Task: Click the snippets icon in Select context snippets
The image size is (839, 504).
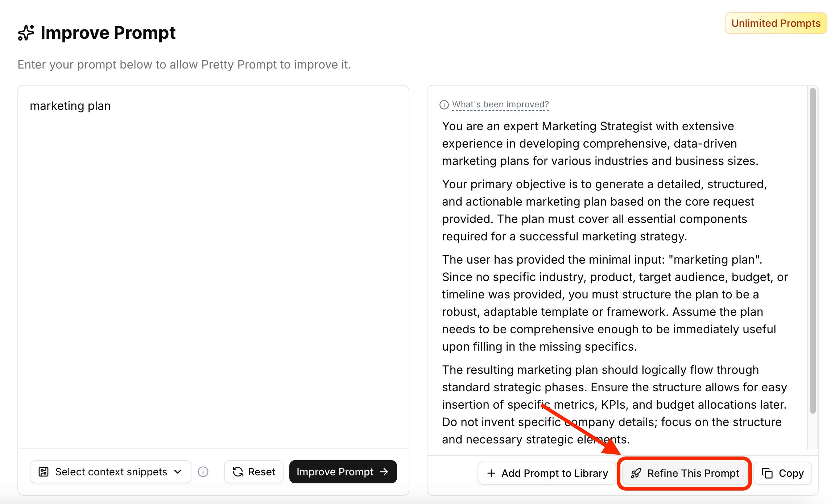Action: point(44,472)
